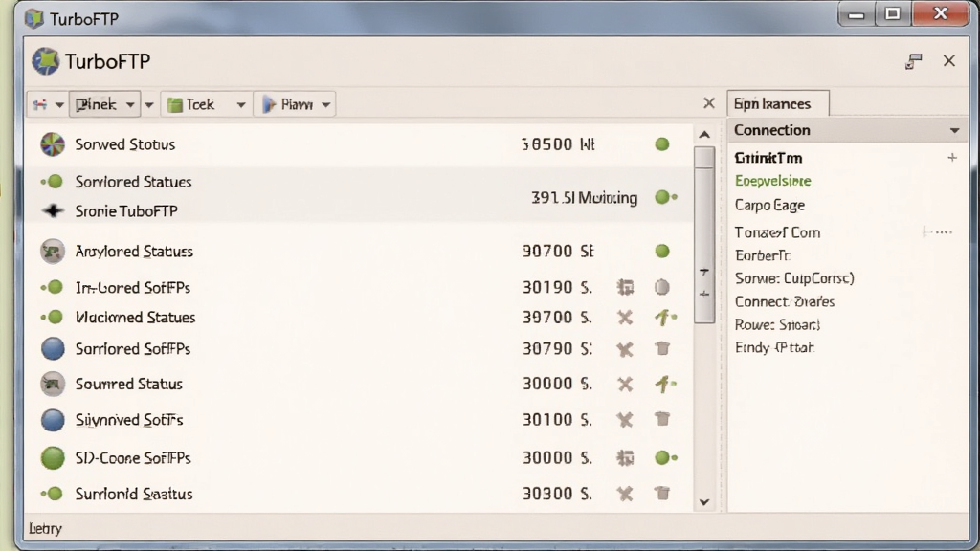Select the Surılonid Saaitus row label

pyautogui.click(x=134, y=495)
